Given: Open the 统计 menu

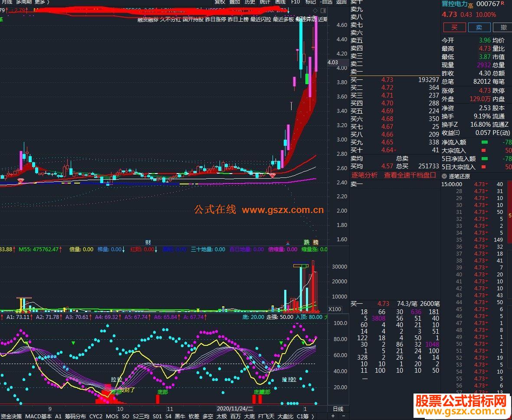Looking at the screenshot, I should coord(265,2).
